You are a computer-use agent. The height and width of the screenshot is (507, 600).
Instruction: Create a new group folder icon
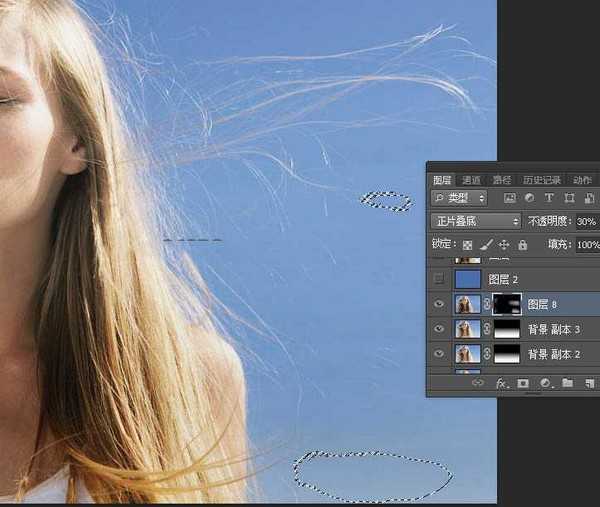point(567,383)
